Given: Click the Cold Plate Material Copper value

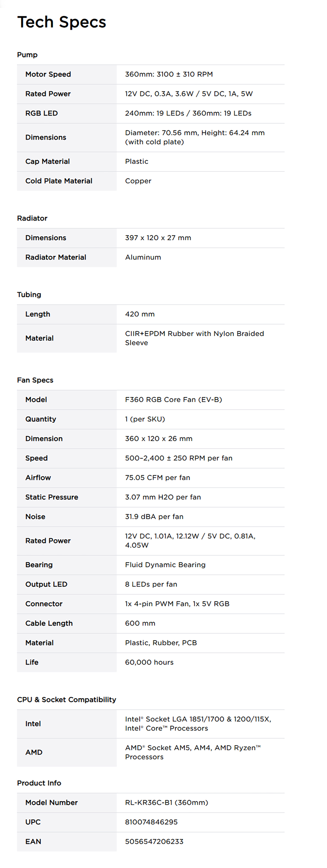Looking at the screenshot, I should [x=138, y=181].
